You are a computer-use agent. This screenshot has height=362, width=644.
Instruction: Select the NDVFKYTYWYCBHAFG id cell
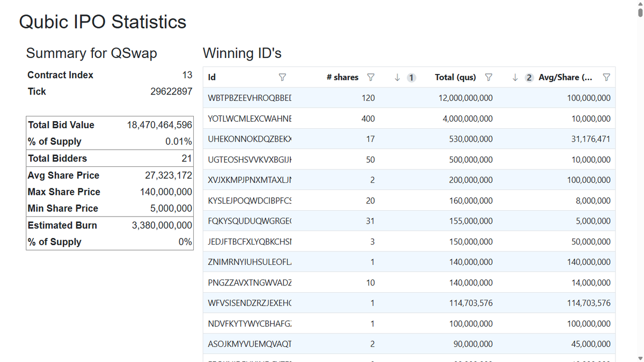coord(249,324)
